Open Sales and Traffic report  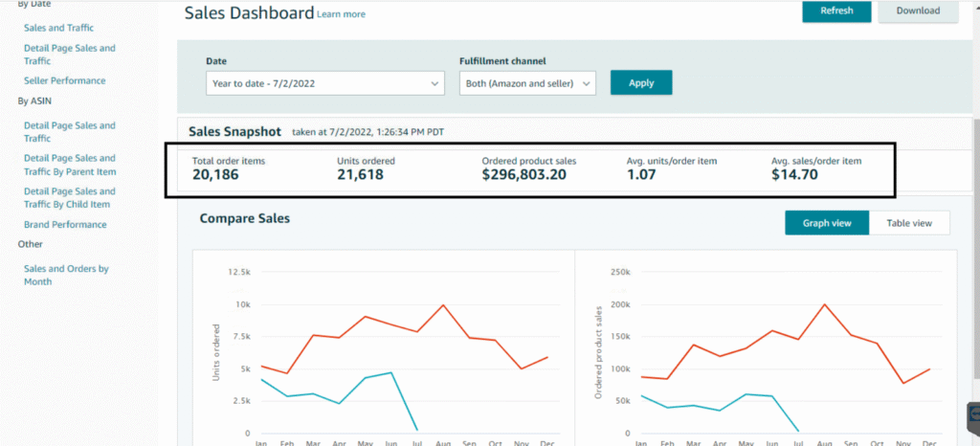58,29
